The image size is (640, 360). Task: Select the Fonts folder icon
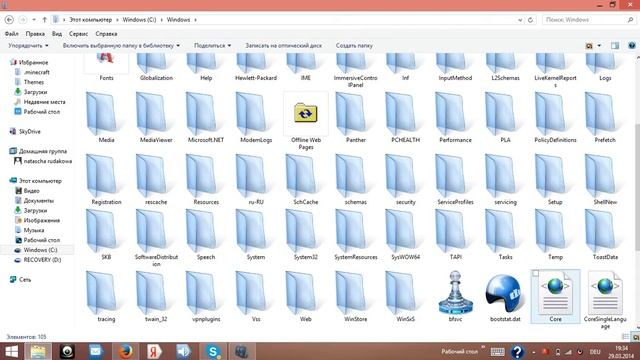pos(106,63)
